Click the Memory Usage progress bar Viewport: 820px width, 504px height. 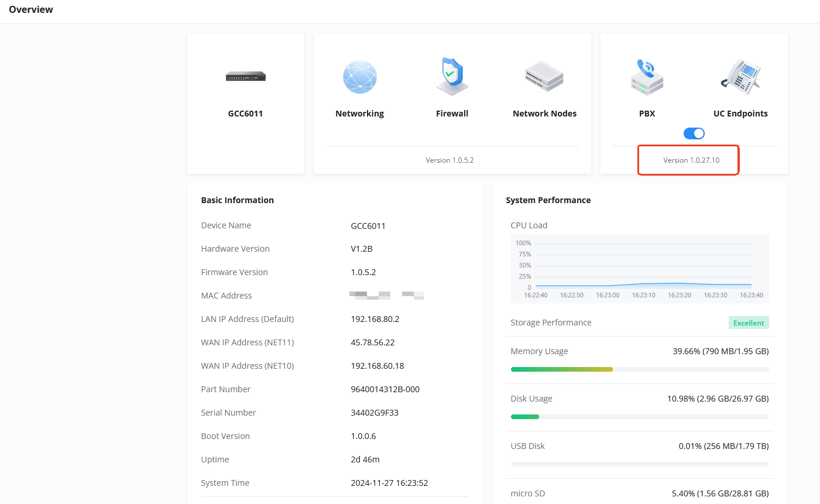(640, 369)
